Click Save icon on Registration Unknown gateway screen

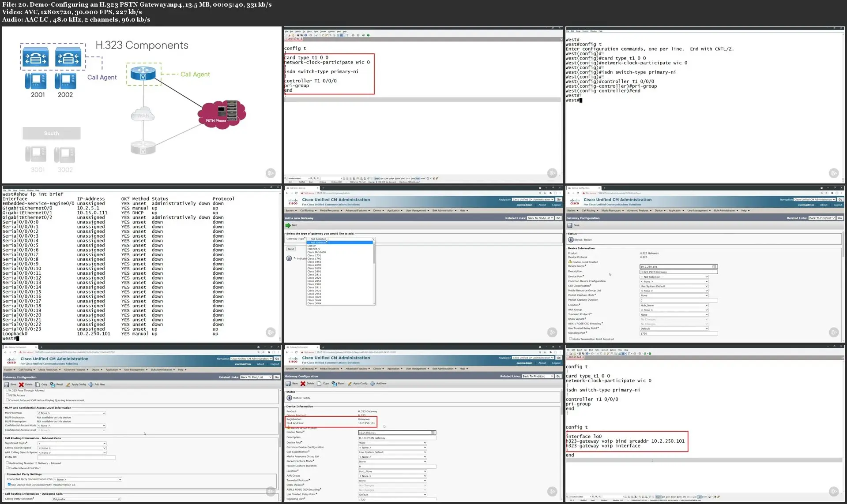288,384
